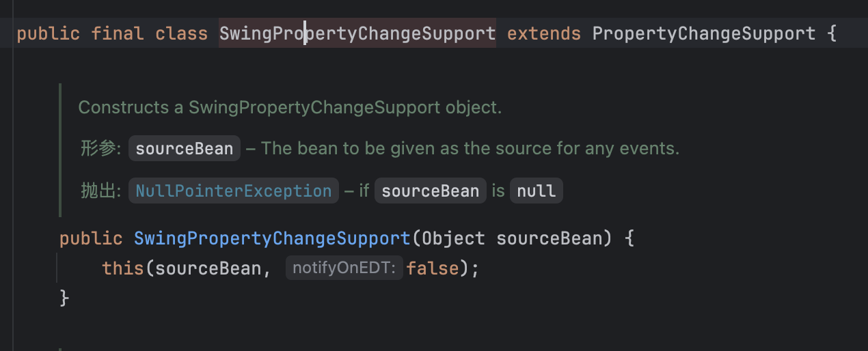Click the class keyword
This screenshot has height=351, width=868.
(x=181, y=33)
